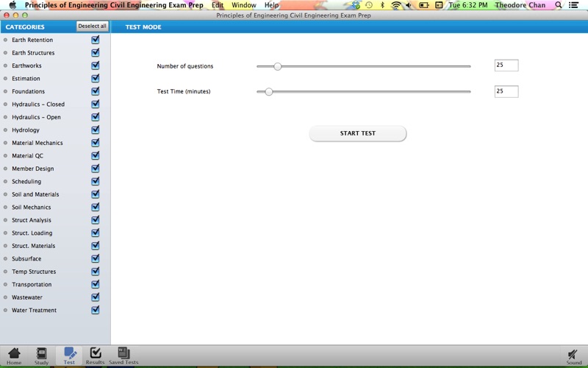This screenshot has height=368, width=588.
Task: Toggle the Sound icon
Action: tap(574, 357)
